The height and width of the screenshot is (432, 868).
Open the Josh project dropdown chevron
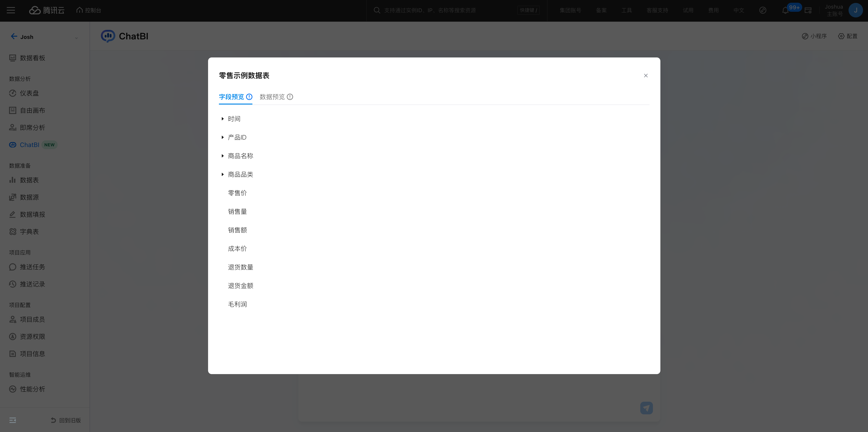(x=76, y=38)
